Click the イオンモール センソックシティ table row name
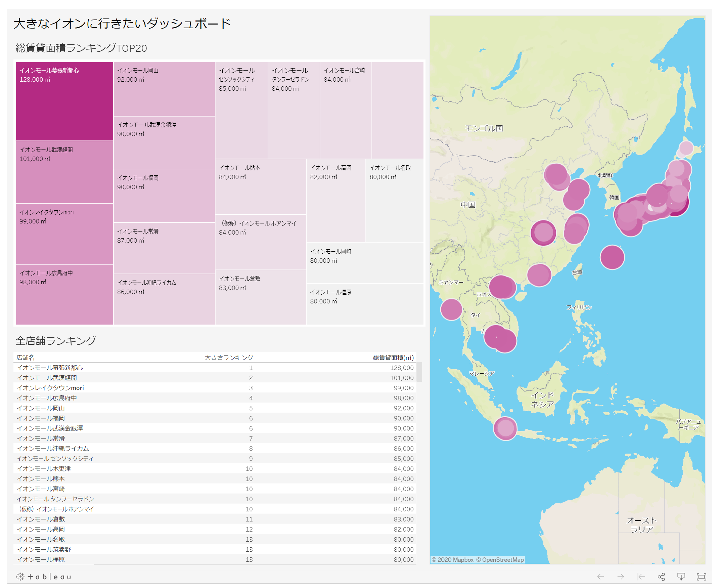 55,459
